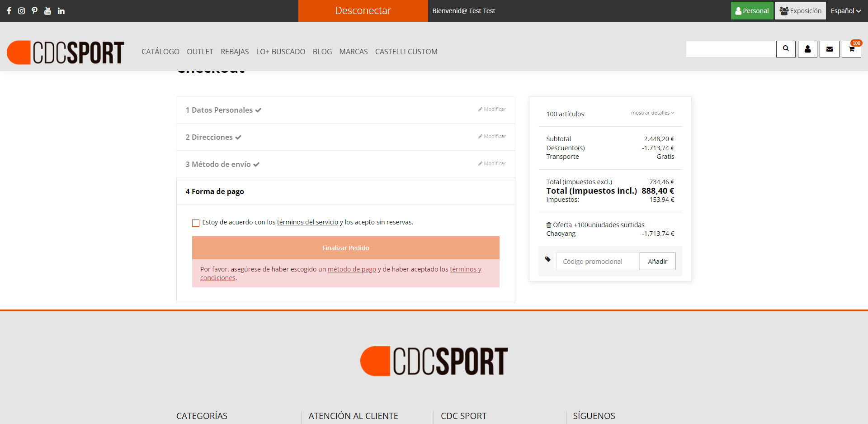Switch to Exposición mode
Image resolution: width=868 pixels, height=424 pixels.
[801, 11]
